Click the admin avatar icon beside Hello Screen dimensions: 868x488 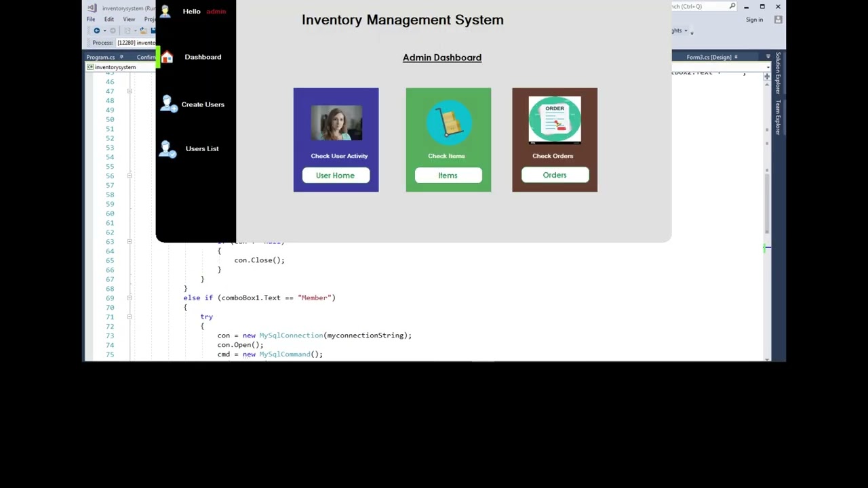165,11
